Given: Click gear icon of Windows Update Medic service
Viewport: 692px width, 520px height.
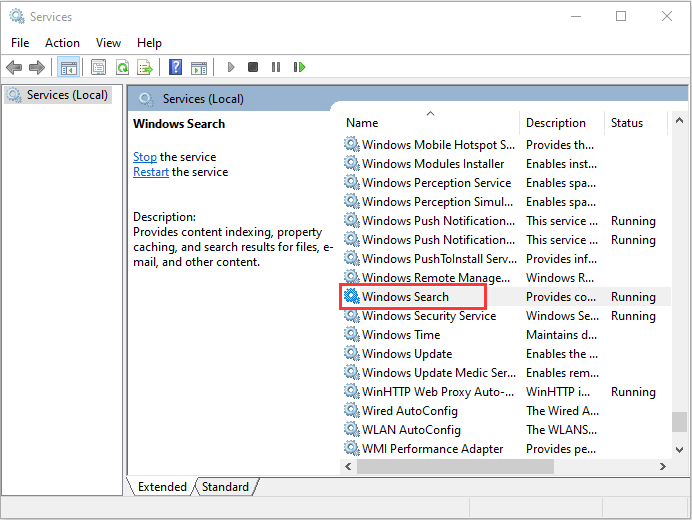Looking at the screenshot, I should [x=352, y=372].
